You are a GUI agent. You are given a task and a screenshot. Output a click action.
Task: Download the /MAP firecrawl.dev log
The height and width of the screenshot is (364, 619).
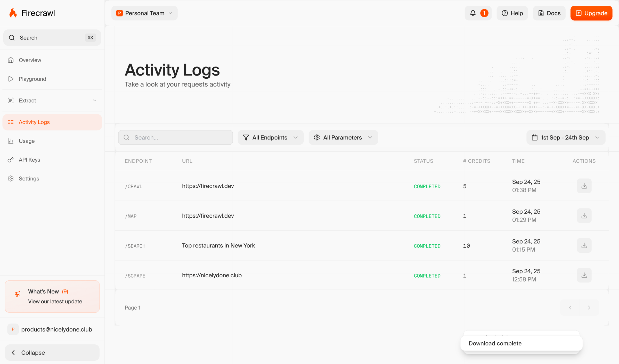click(x=584, y=216)
